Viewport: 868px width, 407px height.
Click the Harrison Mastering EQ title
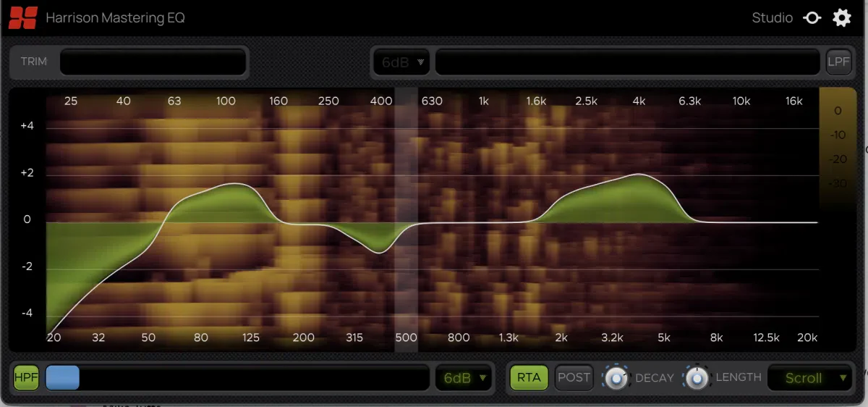coord(115,18)
